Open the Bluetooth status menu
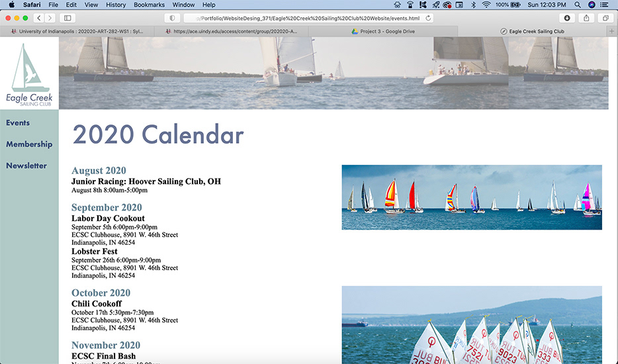Viewport: 618px width, 364px height. click(x=474, y=5)
